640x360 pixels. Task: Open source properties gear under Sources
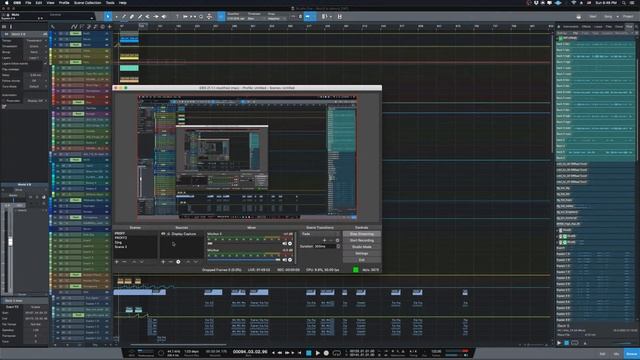click(x=178, y=262)
